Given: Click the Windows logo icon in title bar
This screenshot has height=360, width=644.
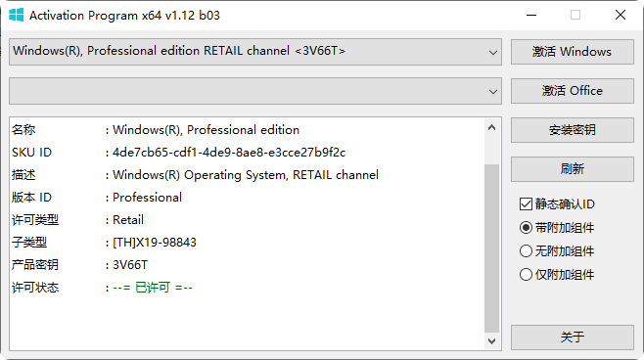Looking at the screenshot, I should point(17,16).
